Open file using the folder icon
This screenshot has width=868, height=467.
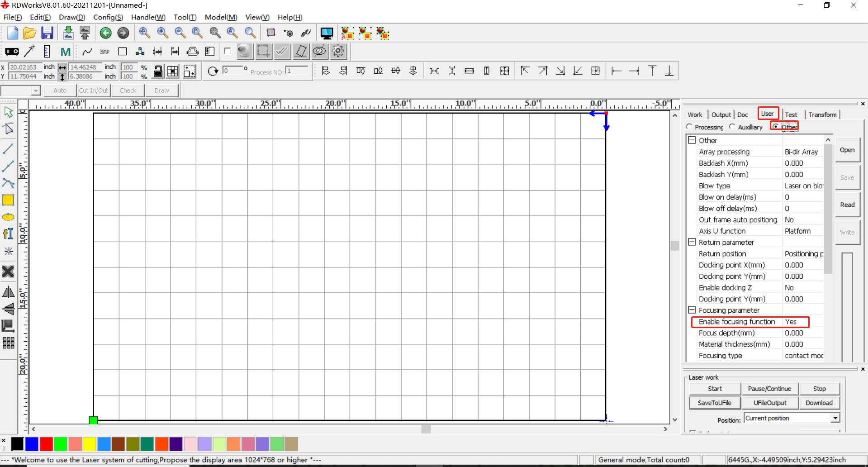coord(29,33)
